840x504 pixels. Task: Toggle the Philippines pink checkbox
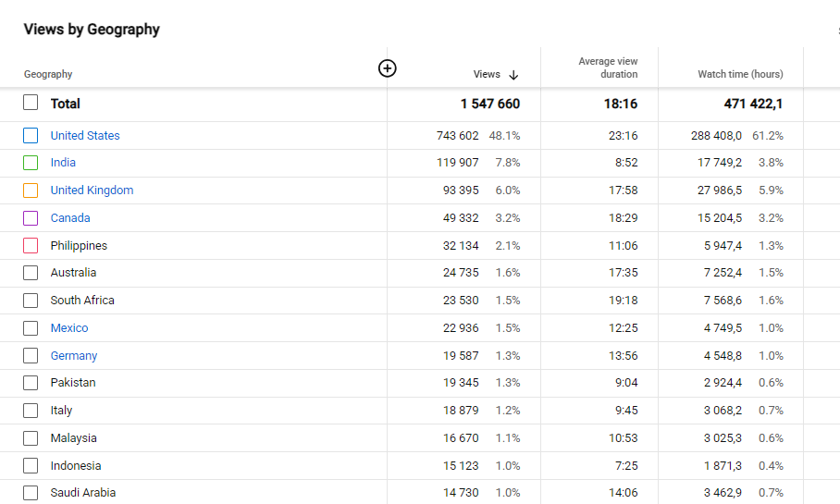coord(31,245)
